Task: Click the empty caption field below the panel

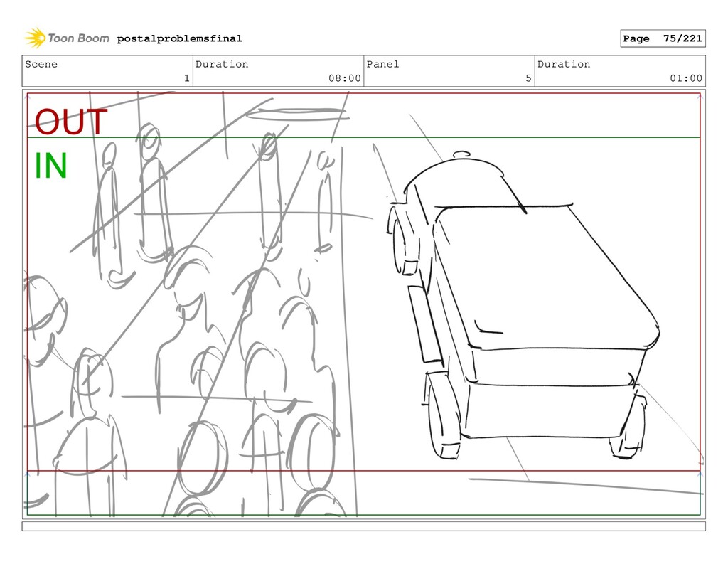Action: pos(363,526)
